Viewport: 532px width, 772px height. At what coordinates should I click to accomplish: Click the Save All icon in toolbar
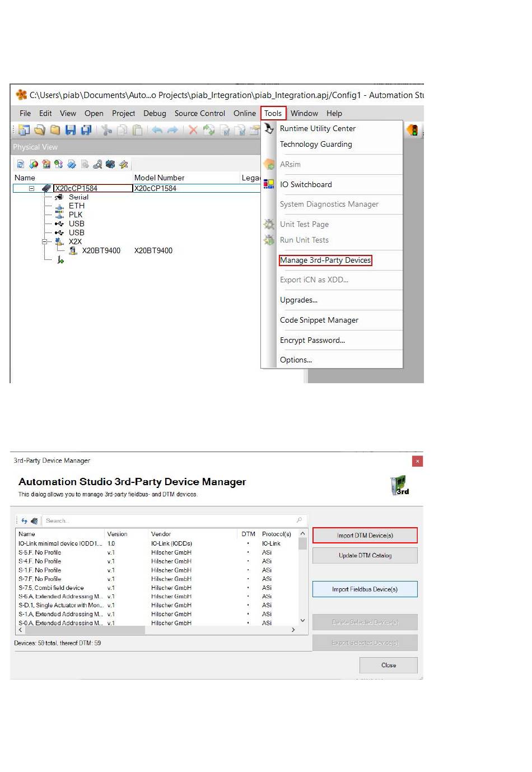(x=86, y=130)
